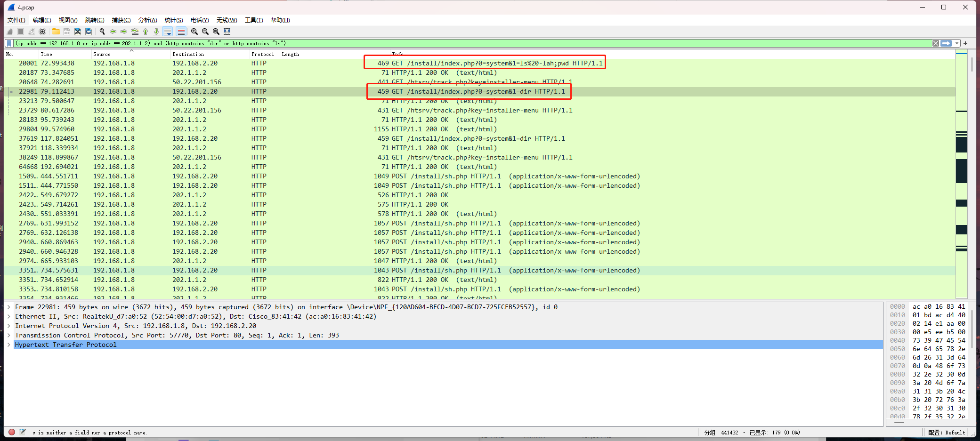The height and width of the screenshot is (441, 980).
Task: Toggle packet list colorization button
Action: 181,32
